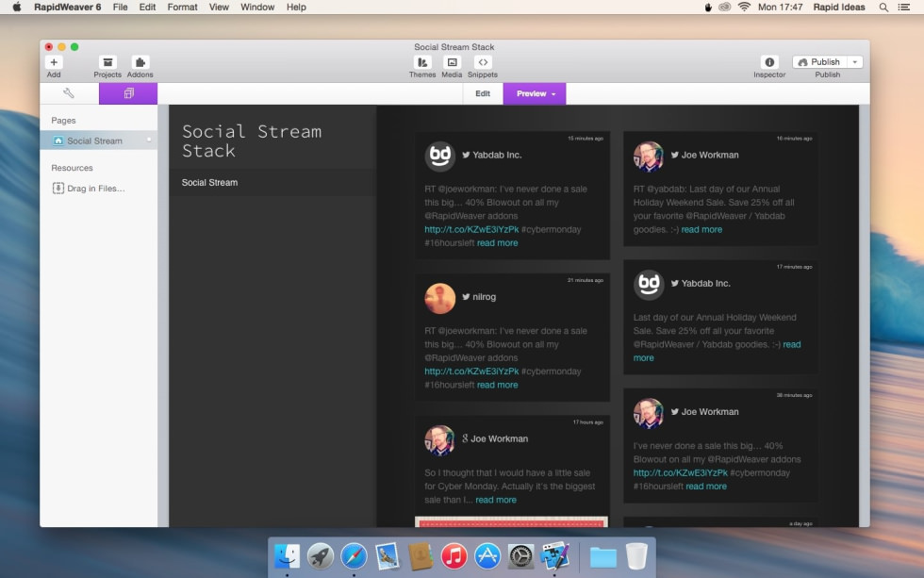Open the Apple menu
924x578 pixels.
17,7
